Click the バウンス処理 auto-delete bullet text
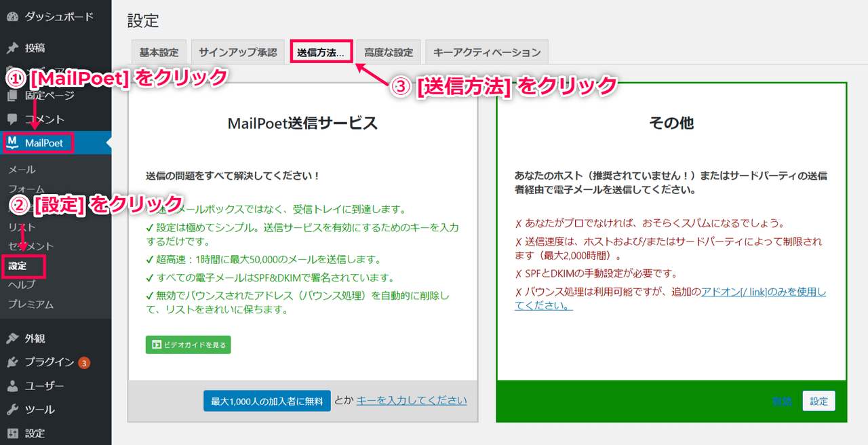 click(x=298, y=303)
